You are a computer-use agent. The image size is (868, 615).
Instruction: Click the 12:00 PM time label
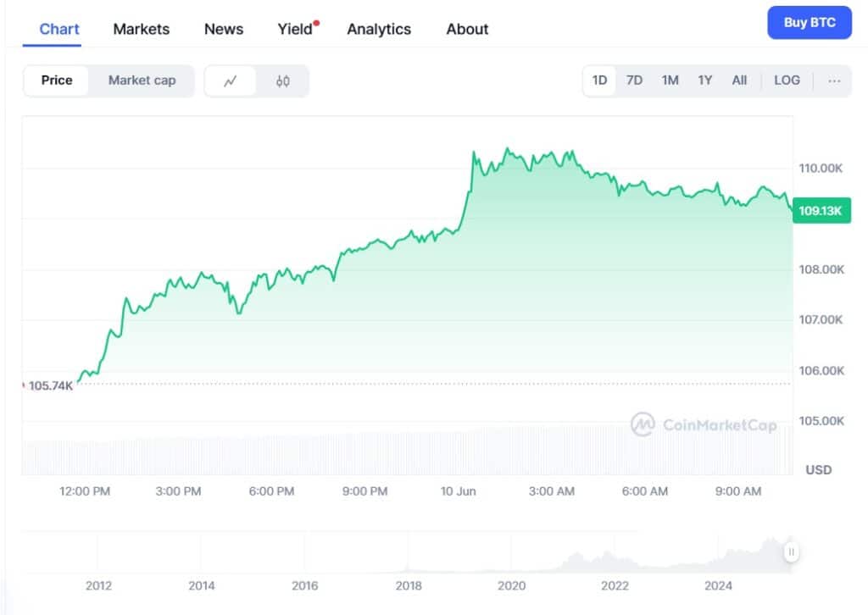coord(85,491)
